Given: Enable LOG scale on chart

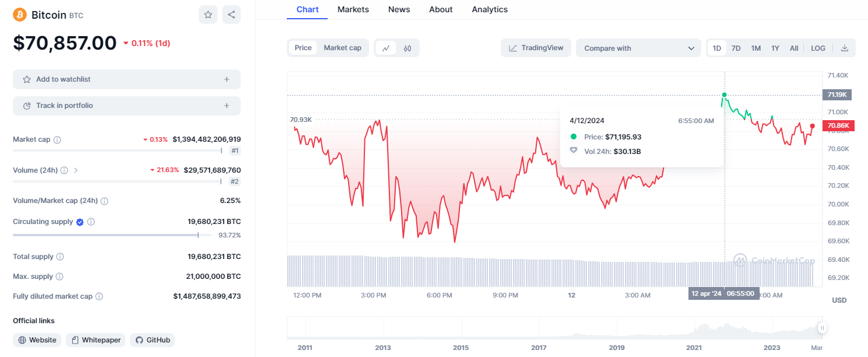Looking at the screenshot, I should pos(818,48).
